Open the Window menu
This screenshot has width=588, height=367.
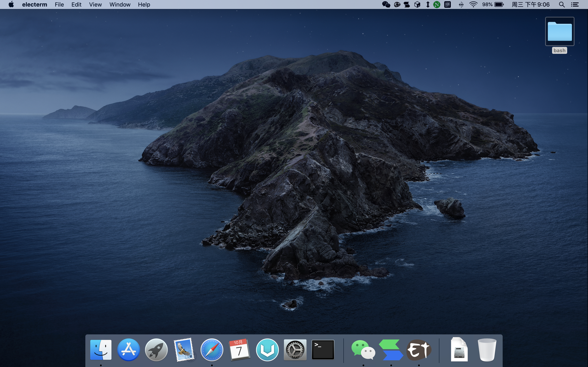[x=120, y=5]
